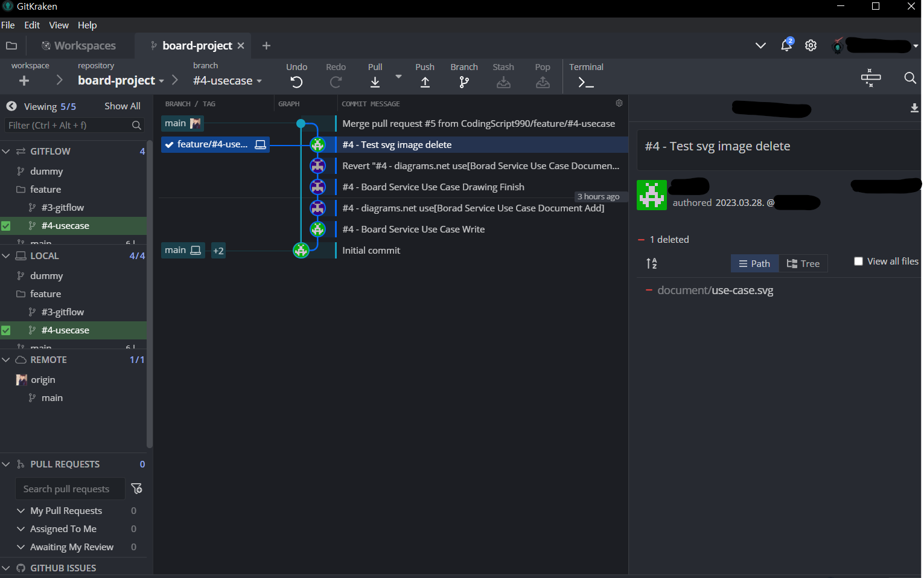
Task: Open the preferences gear icon
Action: [811, 45]
